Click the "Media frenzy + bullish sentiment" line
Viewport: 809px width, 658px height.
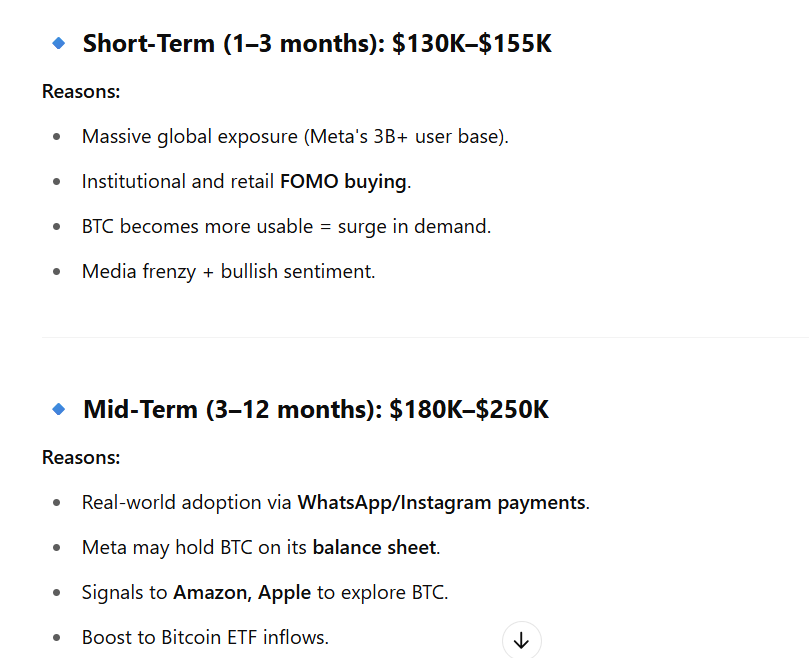pos(228,271)
